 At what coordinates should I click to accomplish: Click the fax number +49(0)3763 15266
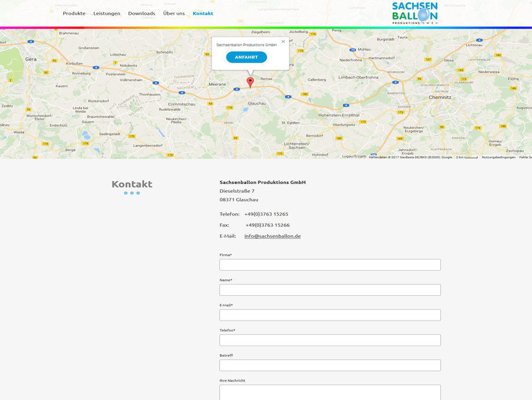(267, 225)
